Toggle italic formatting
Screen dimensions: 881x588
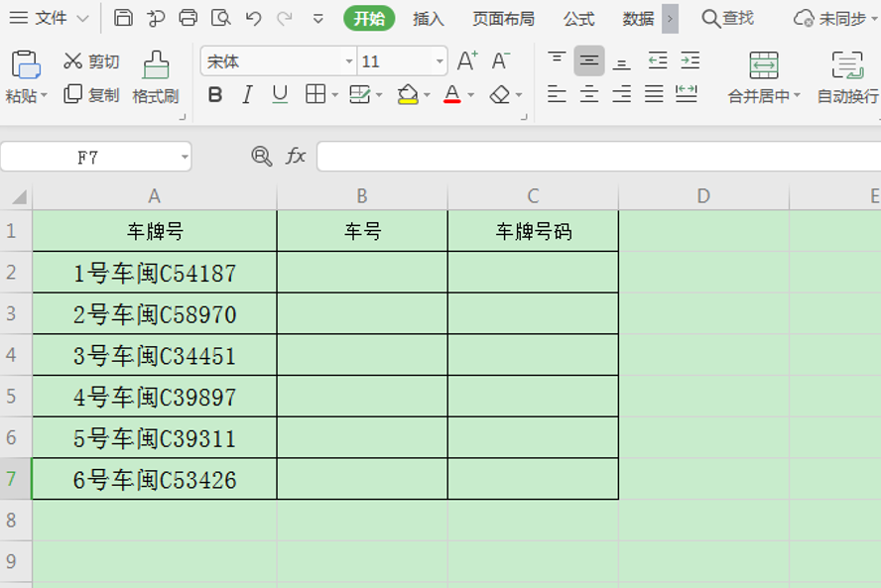coord(247,94)
